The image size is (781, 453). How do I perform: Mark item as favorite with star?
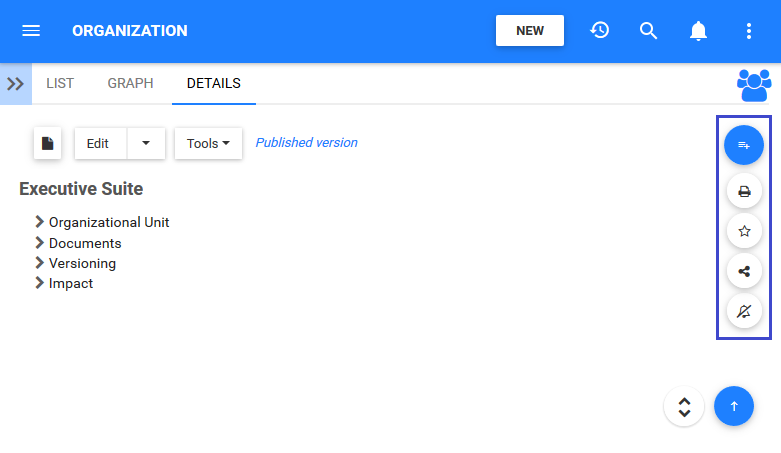click(744, 231)
